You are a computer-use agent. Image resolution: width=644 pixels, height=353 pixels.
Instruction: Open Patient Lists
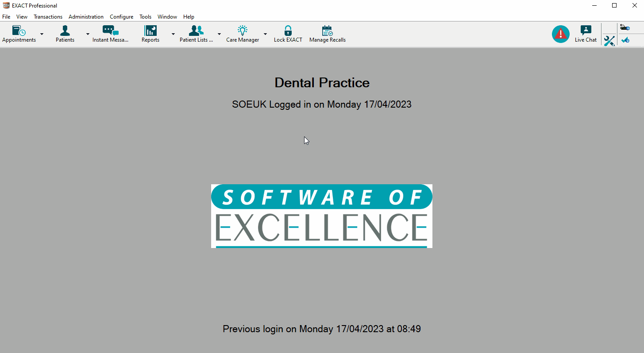[x=196, y=33]
